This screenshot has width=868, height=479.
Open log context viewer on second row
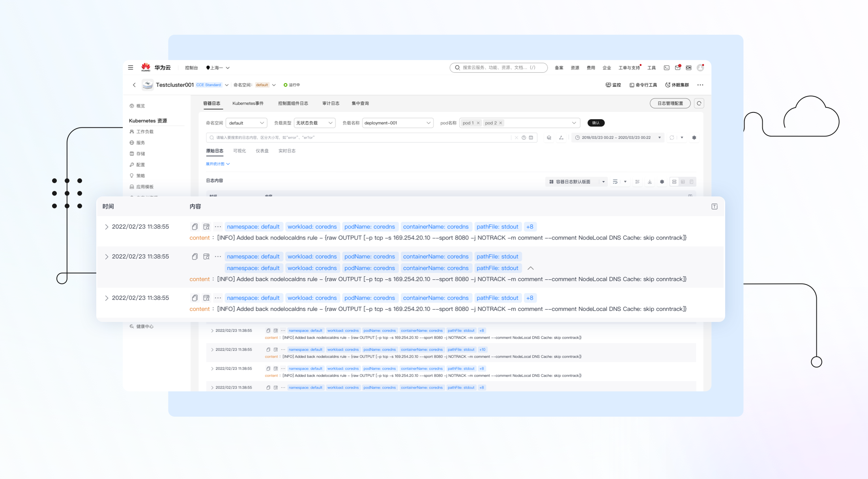click(206, 256)
